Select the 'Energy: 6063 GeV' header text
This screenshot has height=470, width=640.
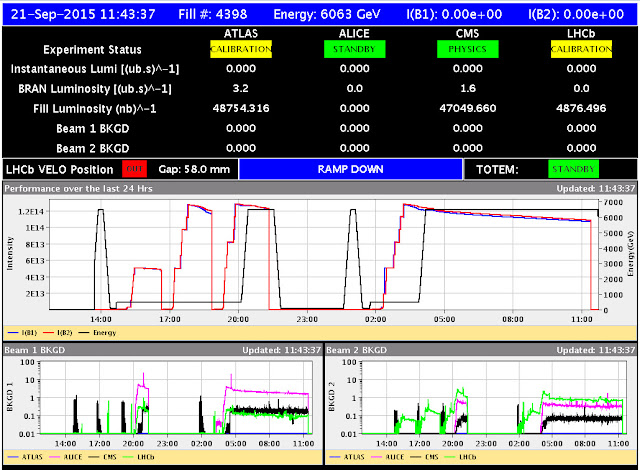327,14
